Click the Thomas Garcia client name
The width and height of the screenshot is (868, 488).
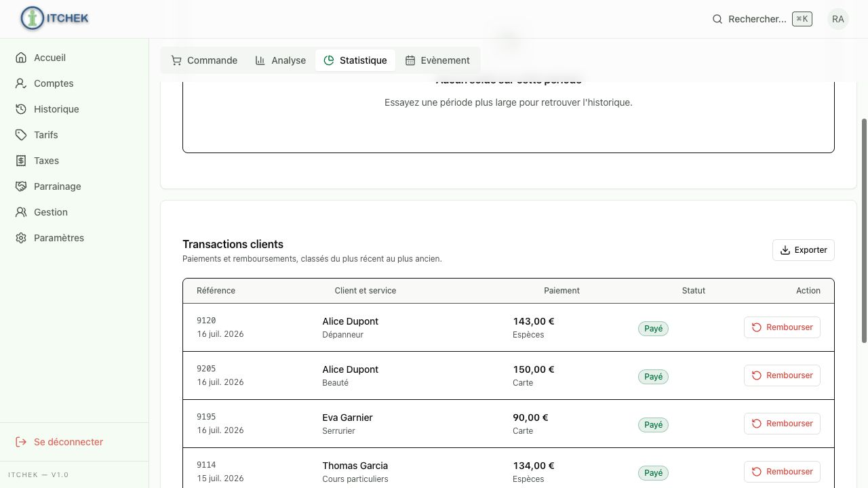355,466
